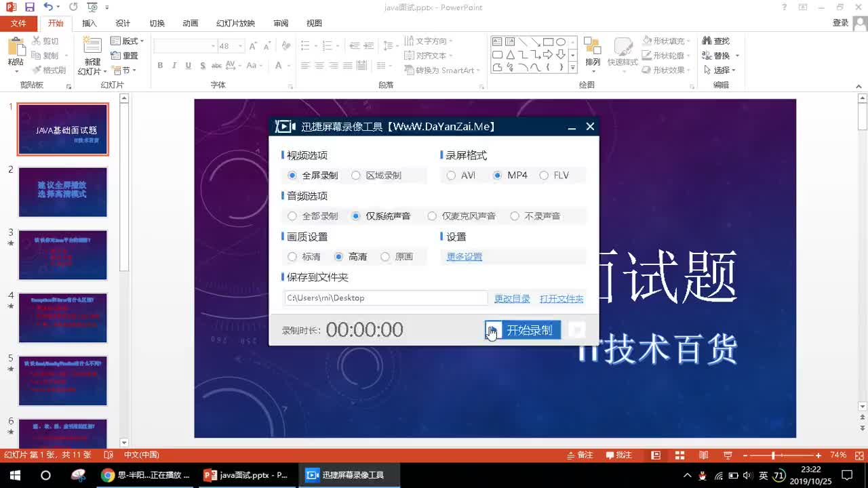The width and height of the screenshot is (868, 488).
Task: Apply bold formatting with the B icon
Action: (x=160, y=66)
